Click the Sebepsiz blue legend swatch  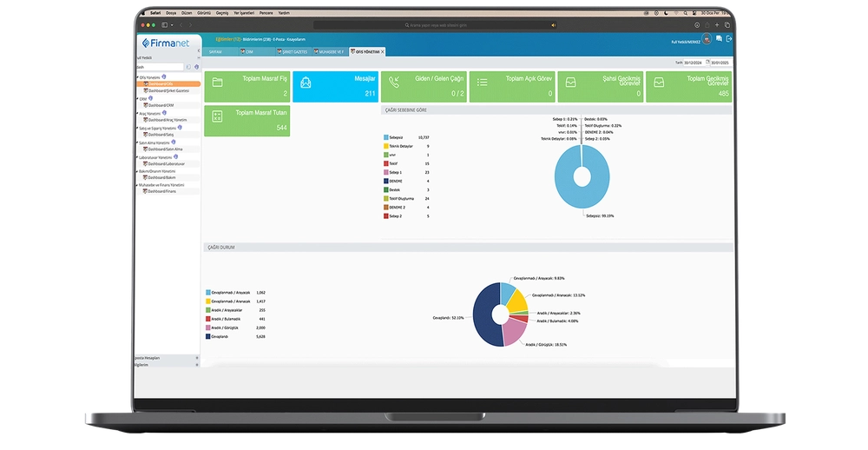tap(385, 137)
